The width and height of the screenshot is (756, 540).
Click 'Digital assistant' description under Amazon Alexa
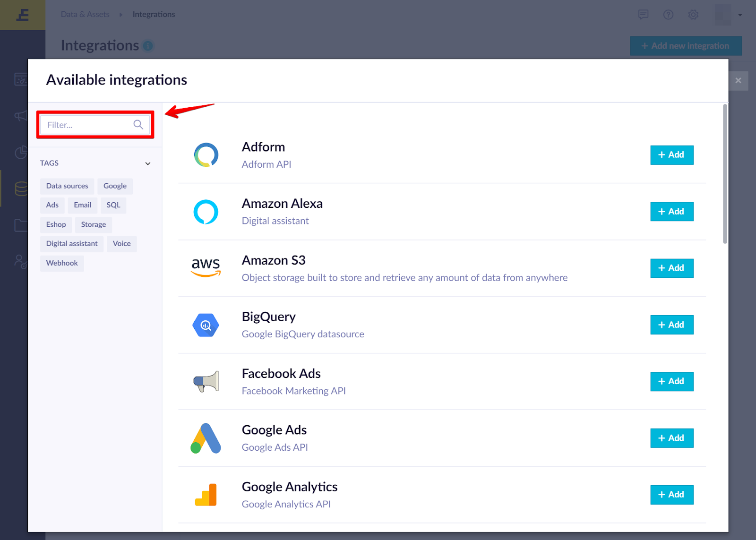[275, 221]
